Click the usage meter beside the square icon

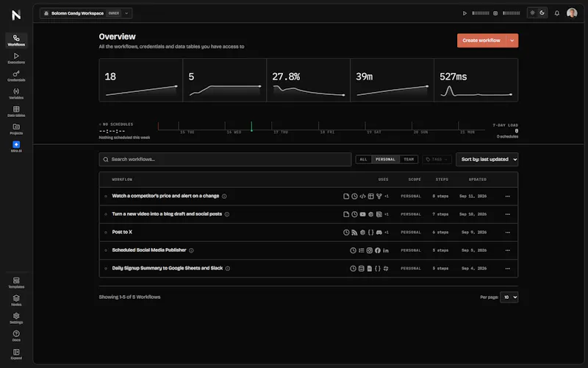pyautogui.click(x=511, y=13)
